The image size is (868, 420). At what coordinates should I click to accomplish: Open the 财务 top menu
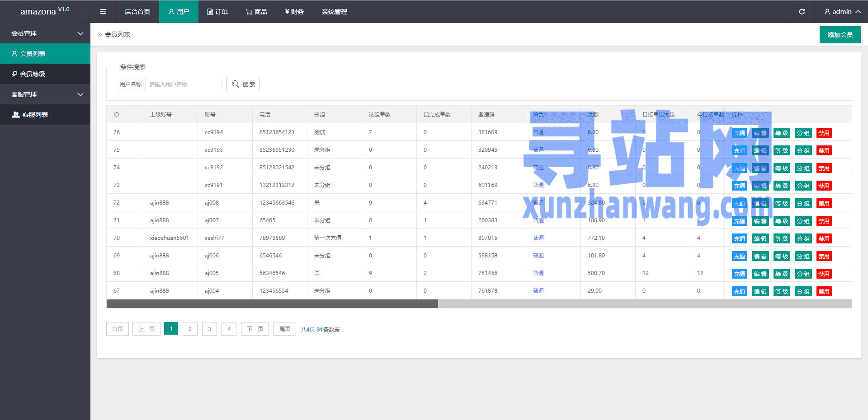[294, 12]
